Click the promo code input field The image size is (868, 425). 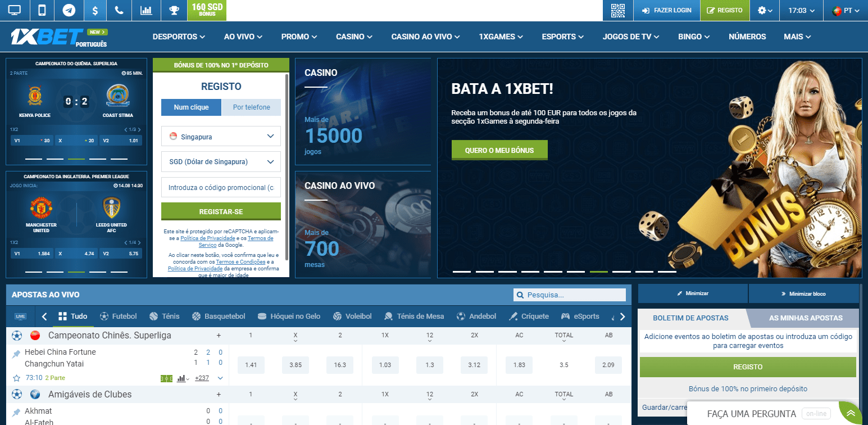(221, 187)
